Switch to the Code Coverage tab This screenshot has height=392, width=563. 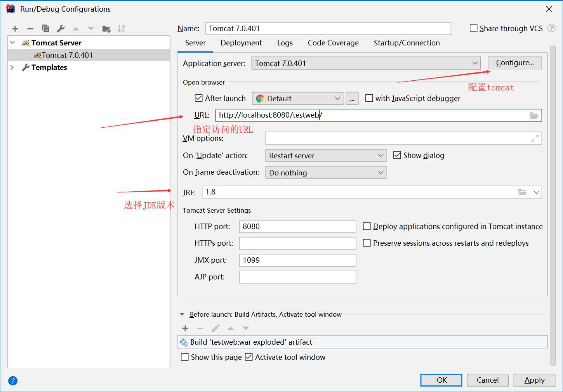click(333, 43)
